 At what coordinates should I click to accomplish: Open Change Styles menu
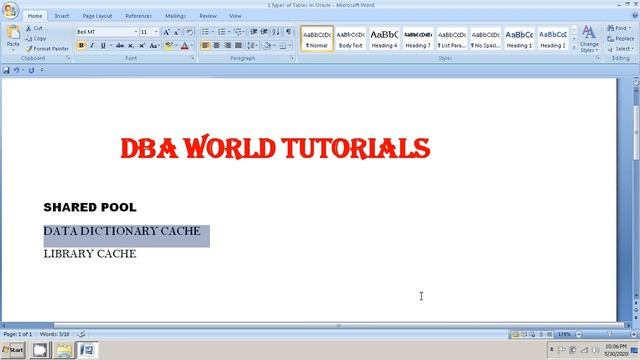pyautogui.click(x=589, y=39)
